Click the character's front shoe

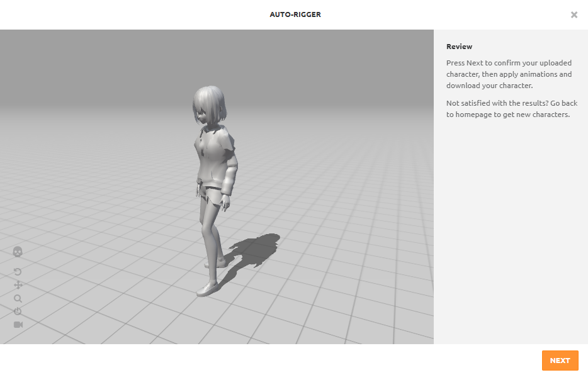pos(207,289)
